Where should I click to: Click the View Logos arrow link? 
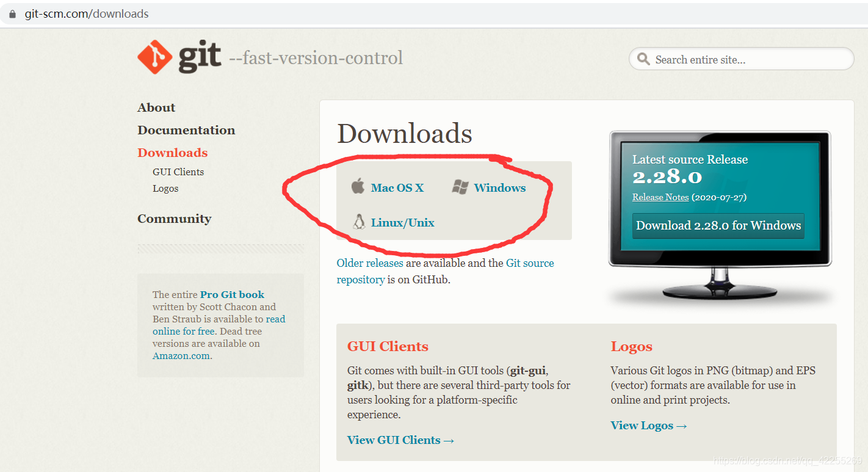pyautogui.click(x=649, y=426)
